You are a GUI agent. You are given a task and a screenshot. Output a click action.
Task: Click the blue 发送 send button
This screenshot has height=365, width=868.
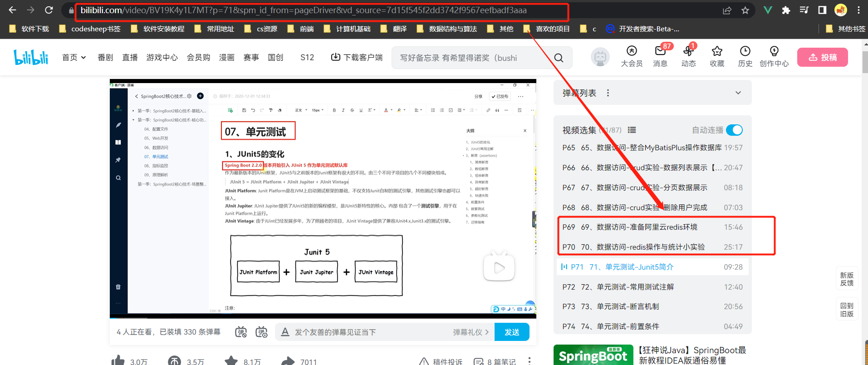512,332
